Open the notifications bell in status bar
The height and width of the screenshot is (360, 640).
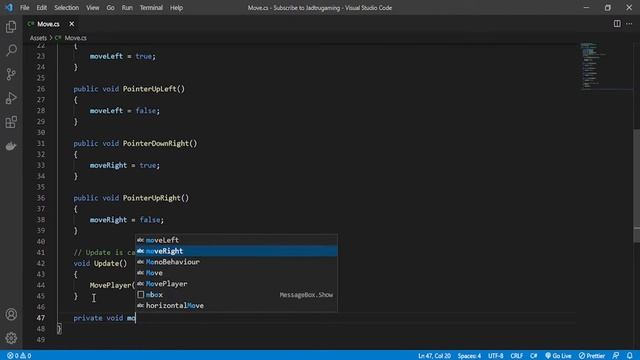630,356
